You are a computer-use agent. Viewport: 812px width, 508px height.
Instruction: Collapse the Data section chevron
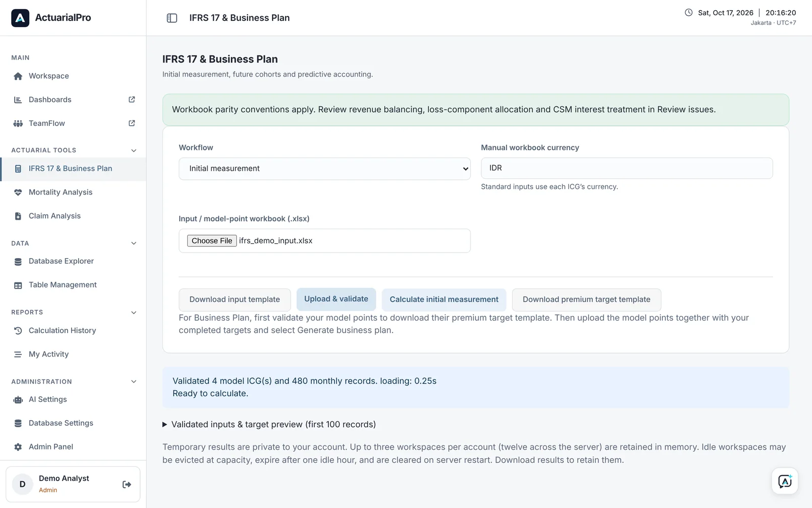[134, 243]
